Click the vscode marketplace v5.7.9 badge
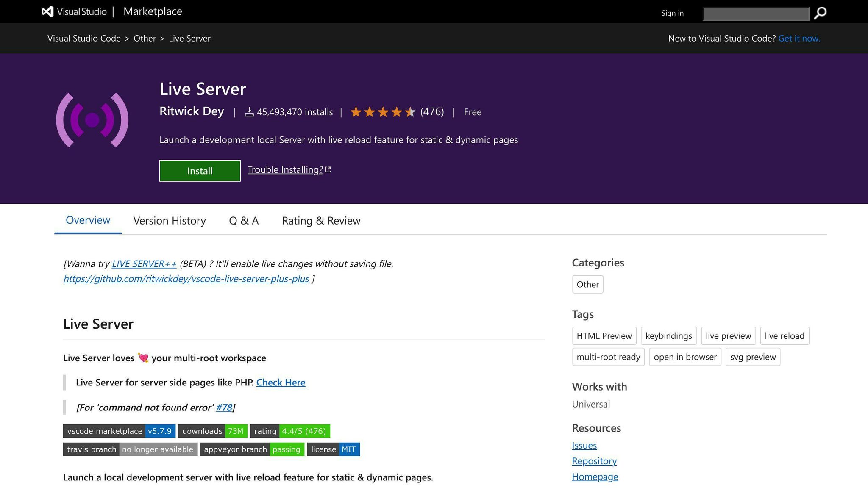Image resolution: width=868 pixels, height=488 pixels. [x=120, y=431]
